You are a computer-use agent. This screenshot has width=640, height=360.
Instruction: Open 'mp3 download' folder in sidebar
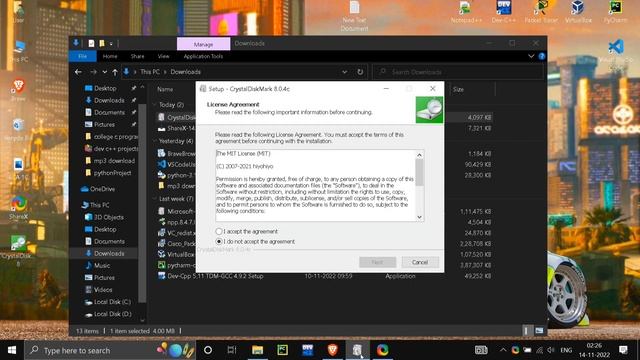coord(114,161)
